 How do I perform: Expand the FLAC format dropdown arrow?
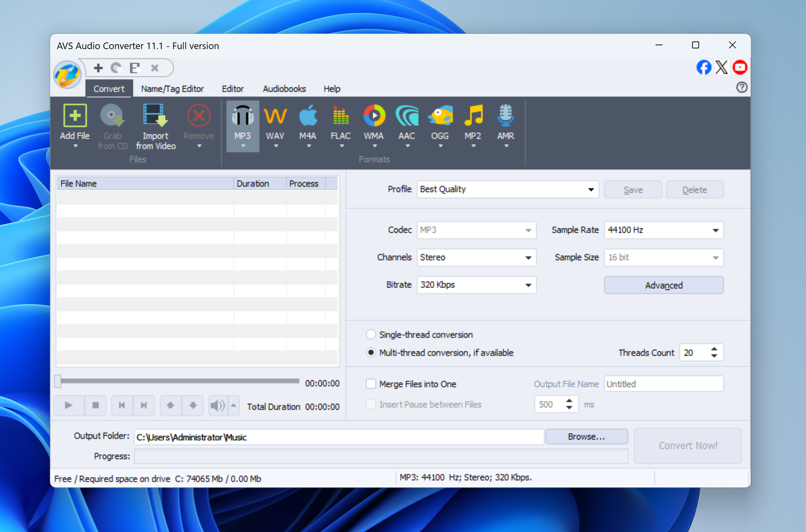(342, 146)
